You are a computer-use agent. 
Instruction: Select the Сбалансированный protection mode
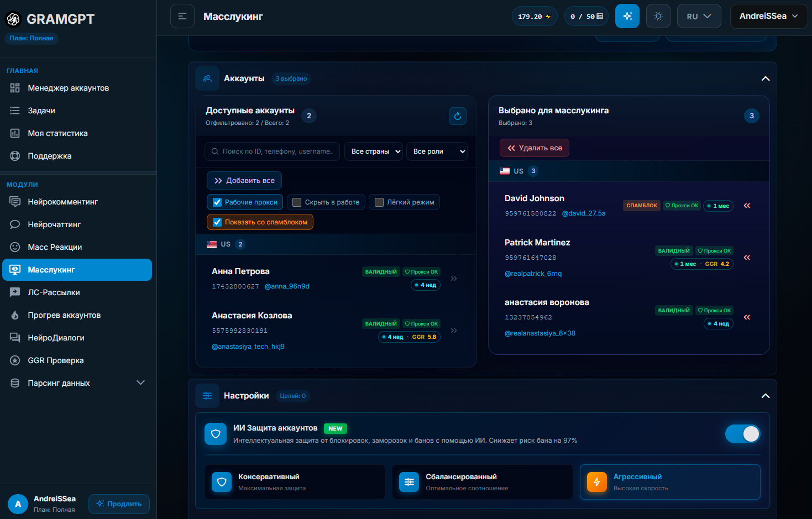coord(483,482)
